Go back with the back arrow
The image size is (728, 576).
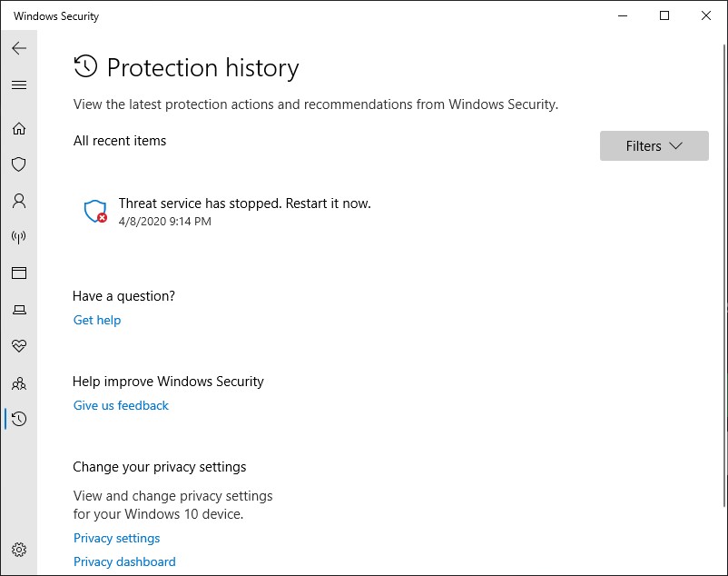(x=19, y=48)
